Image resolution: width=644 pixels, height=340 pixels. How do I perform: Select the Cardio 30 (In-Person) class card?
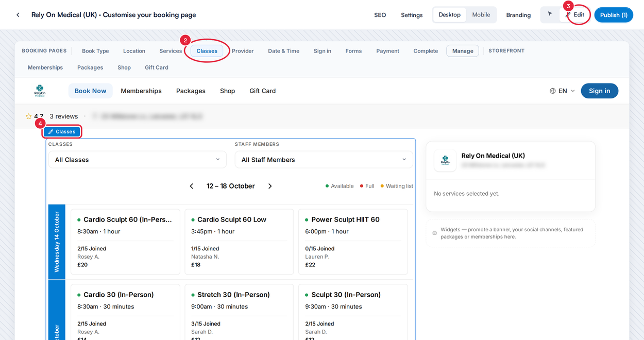126,312
